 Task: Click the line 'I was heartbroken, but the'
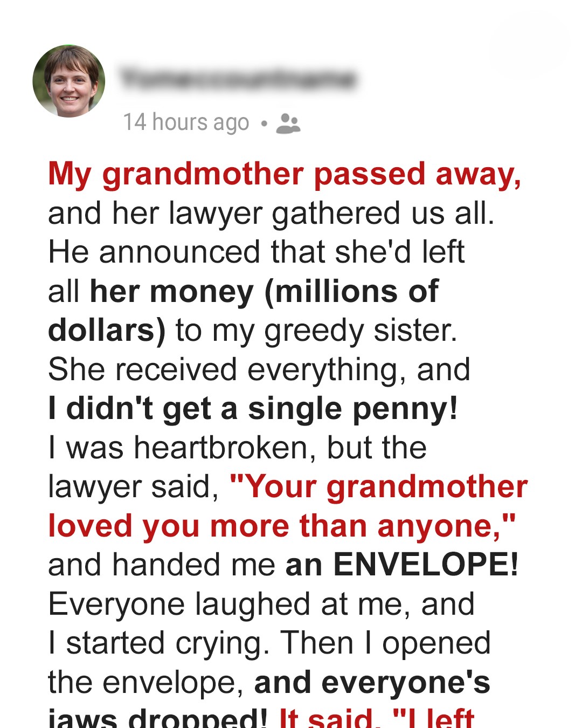point(237,448)
